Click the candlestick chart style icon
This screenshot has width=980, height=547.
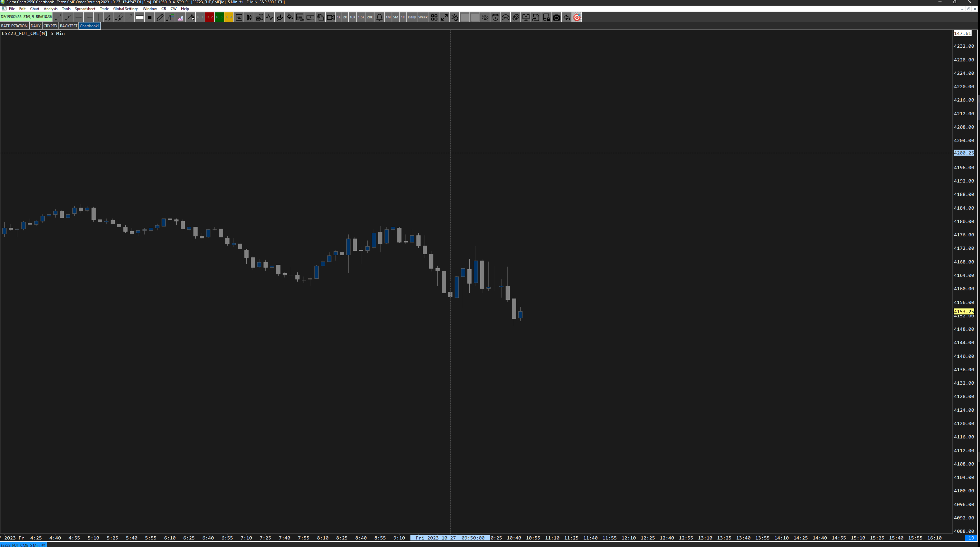point(249,17)
